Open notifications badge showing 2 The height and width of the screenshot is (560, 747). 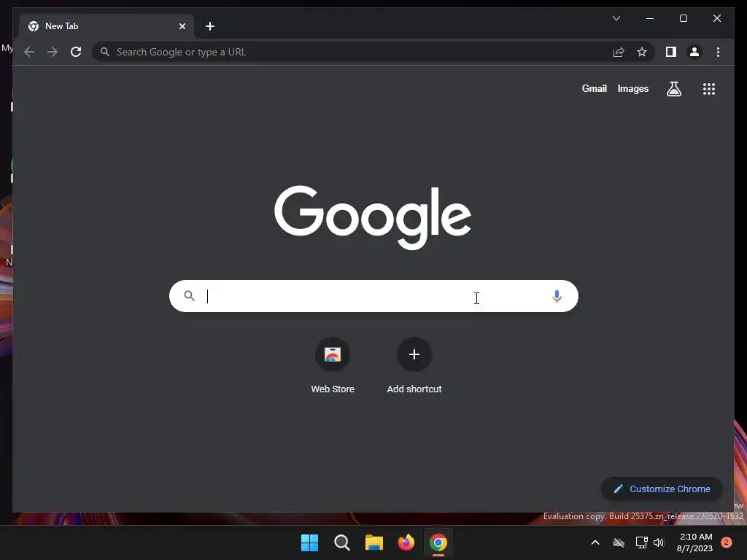pyautogui.click(x=727, y=542)
